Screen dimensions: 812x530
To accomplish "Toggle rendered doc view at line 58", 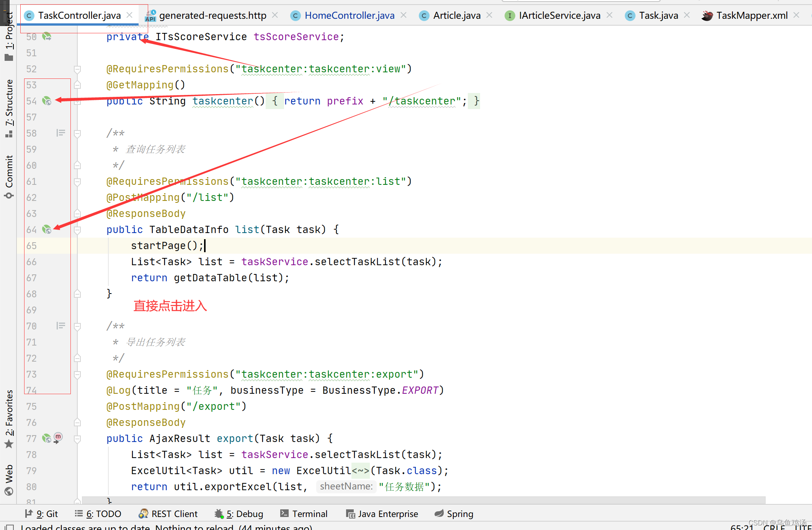I will tap(60, 133).
